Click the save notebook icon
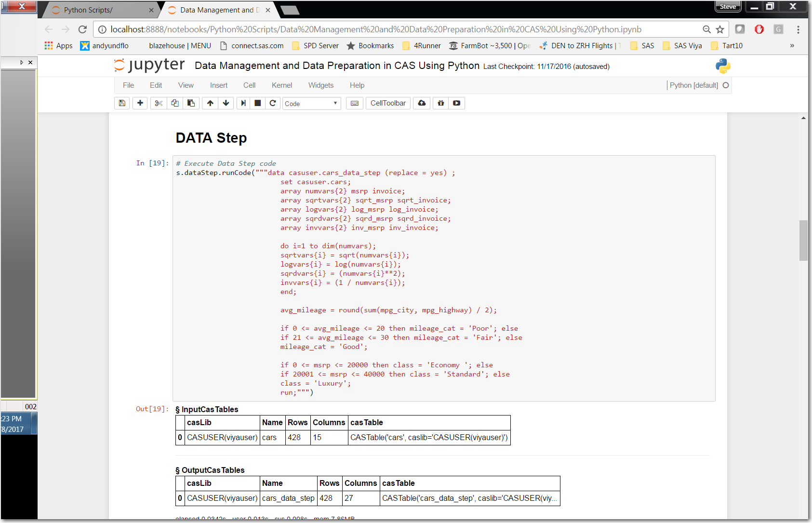Screen dimensions: 812x523 click(x=122, y=103)
